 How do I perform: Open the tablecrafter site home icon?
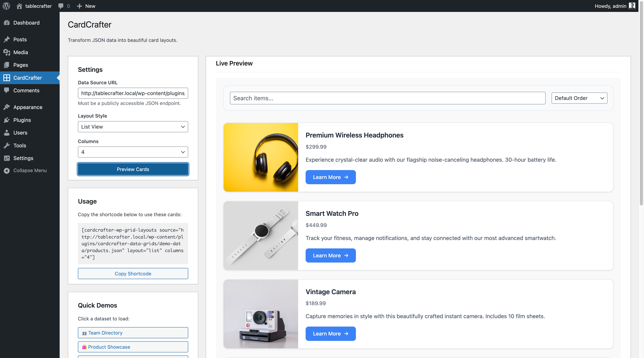point(19,6)
